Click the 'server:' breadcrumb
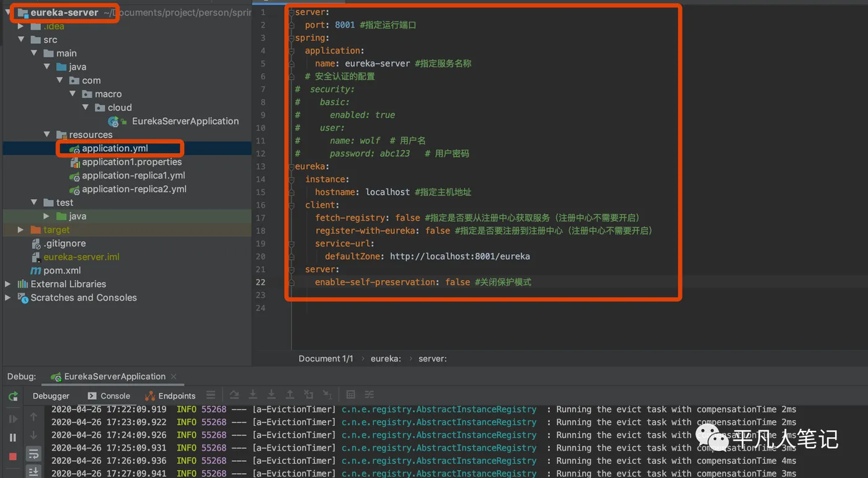 point(433,358)
